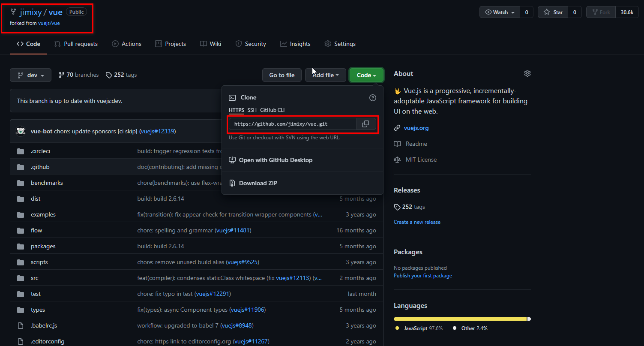The height and width of the screenshot is (346, 644).
Task: Open the types folder
Action: pos(38,310)
